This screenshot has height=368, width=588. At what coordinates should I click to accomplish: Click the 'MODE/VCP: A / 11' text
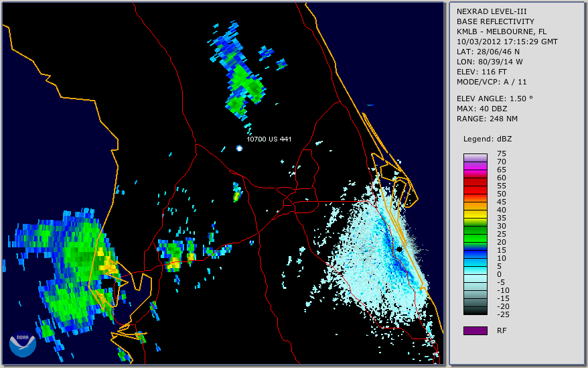492,82
